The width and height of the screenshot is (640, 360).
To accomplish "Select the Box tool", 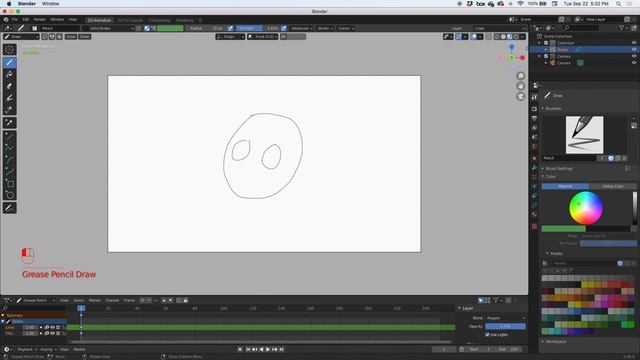I will pyautogui.click(x=10, y=183).
